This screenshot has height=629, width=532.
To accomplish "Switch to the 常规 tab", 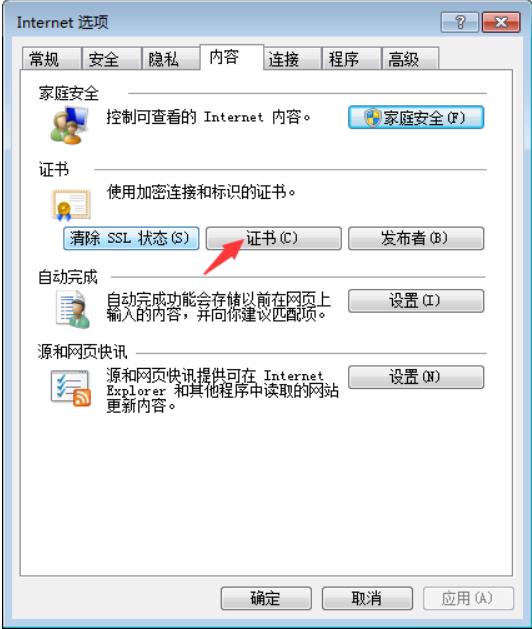I will [x=51, y=59].
